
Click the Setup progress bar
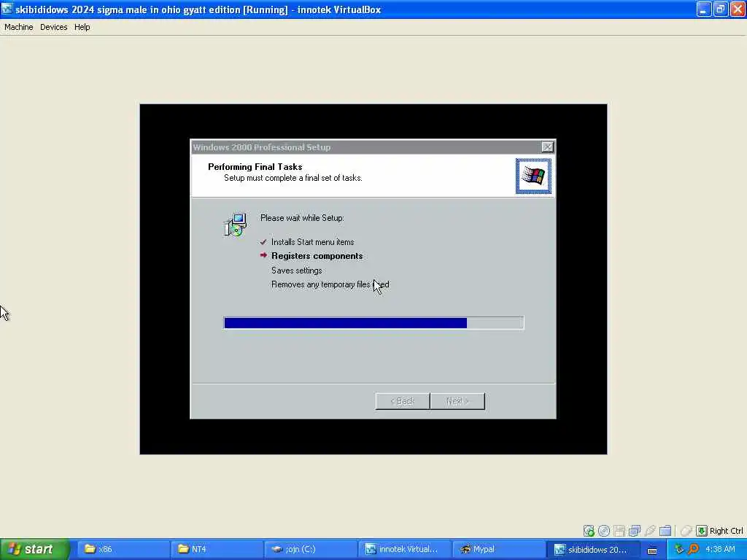click(x=373, y=323)
